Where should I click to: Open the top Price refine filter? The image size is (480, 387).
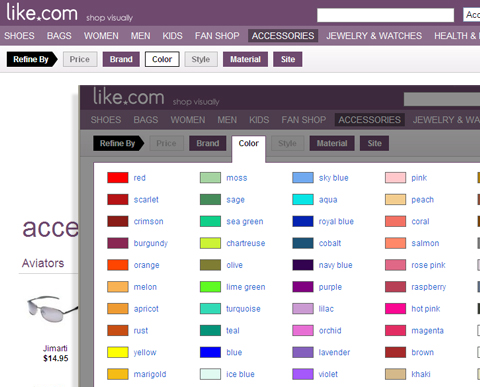pyautogui.click(x=80, y=59)
